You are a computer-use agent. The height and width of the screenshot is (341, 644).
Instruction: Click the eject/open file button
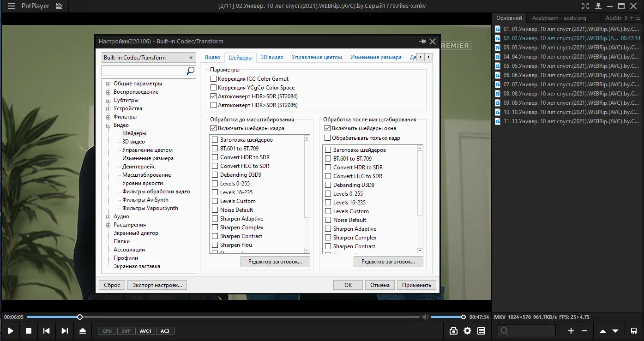83,331
